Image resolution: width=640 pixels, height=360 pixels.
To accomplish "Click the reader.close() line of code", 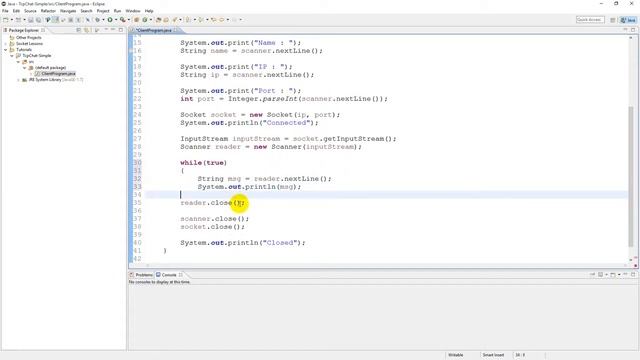I will click(212, 203).
